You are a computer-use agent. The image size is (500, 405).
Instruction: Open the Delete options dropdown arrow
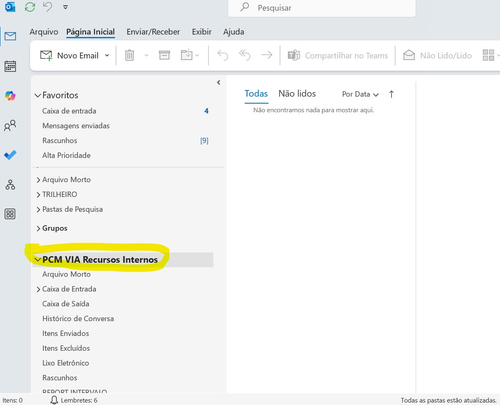[x=146, y=55]
